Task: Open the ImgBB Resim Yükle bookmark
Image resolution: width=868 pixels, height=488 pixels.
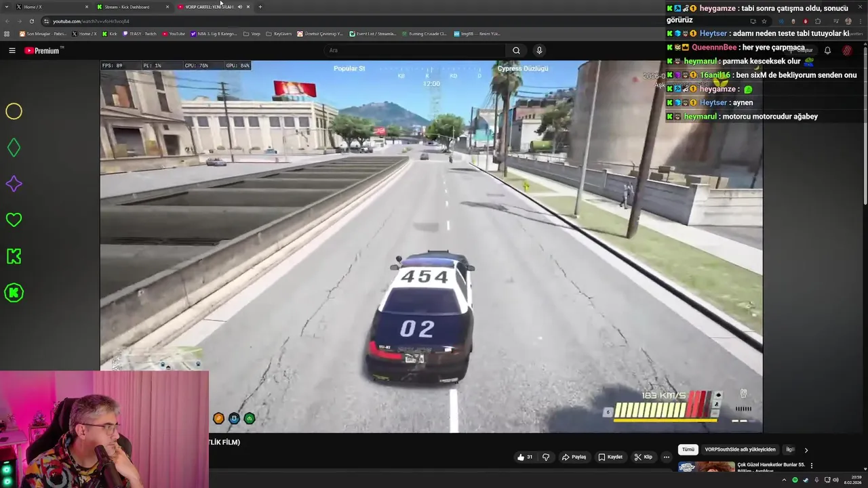Action: pos(477,33)
